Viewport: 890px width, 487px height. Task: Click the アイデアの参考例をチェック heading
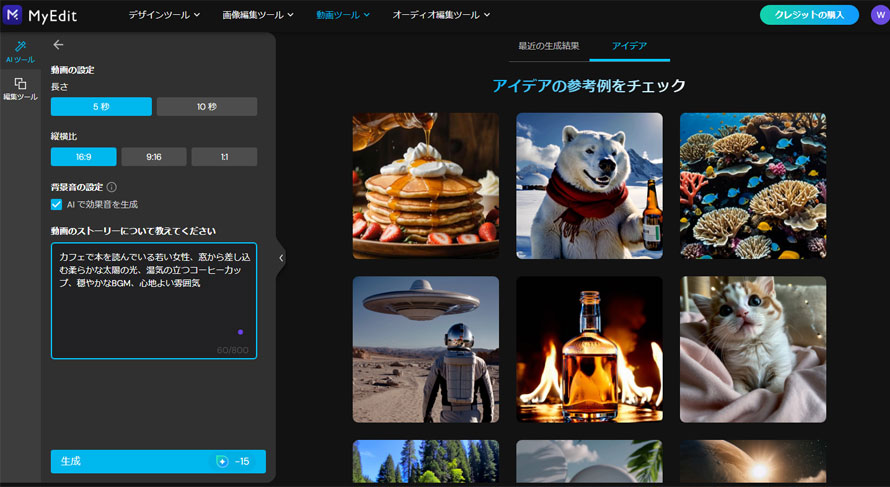point(589,86)
